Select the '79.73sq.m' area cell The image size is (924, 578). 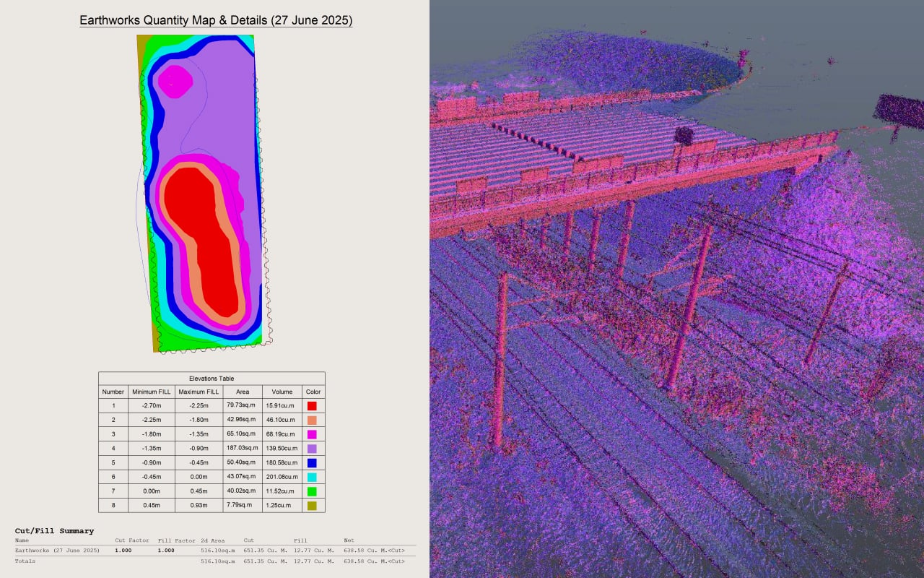coord(242,405)
